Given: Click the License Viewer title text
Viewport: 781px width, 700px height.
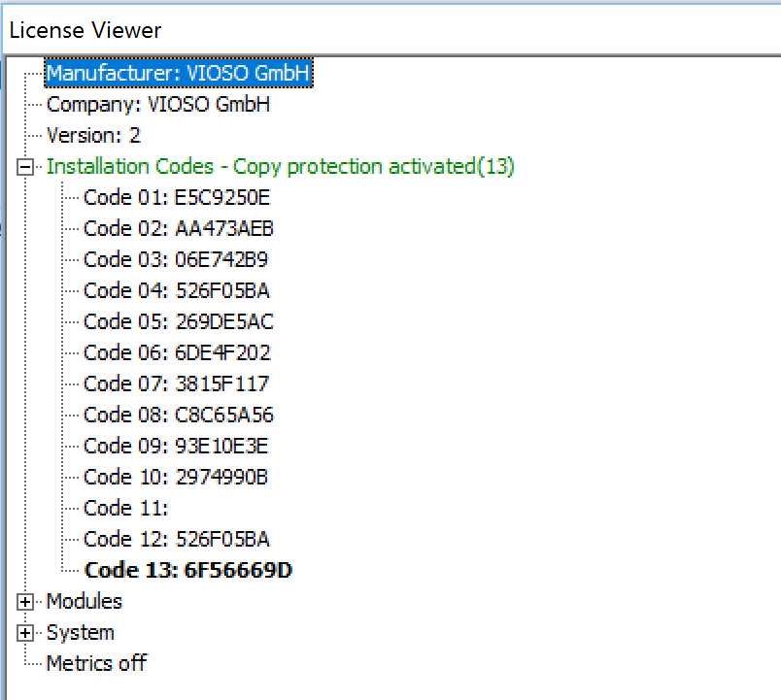Looking at the screenshot, I should click(85, 30).
